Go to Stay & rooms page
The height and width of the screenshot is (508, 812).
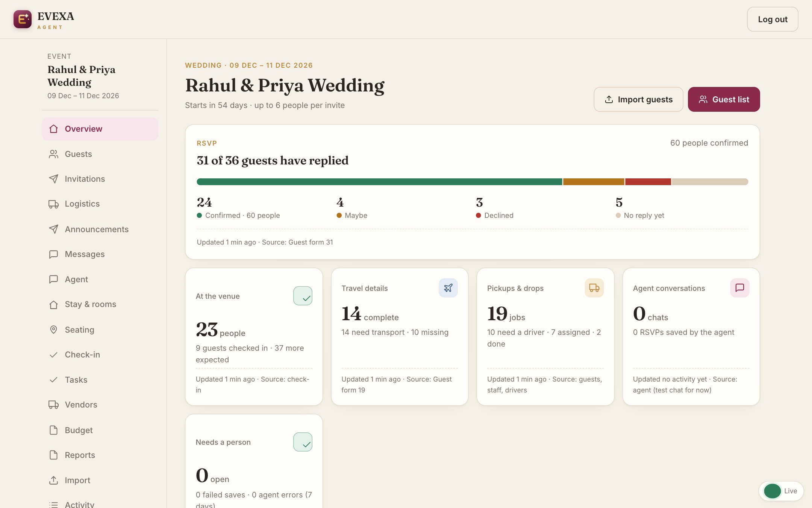pyautogui.click(x=100, y=304)
